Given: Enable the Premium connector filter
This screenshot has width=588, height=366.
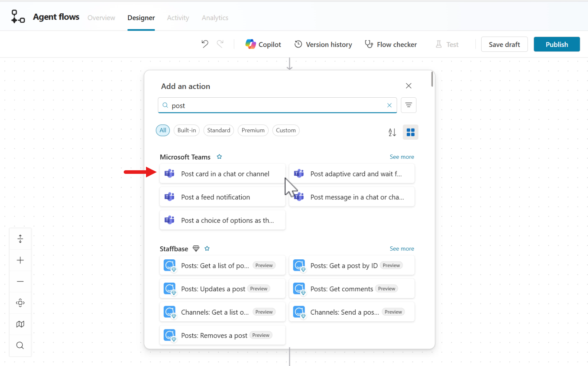Looking at the screenshot, I should (x=253, y=130).
